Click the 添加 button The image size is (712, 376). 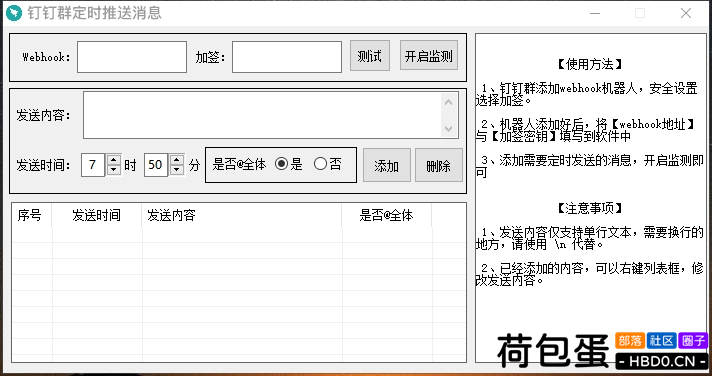[387, 165]
